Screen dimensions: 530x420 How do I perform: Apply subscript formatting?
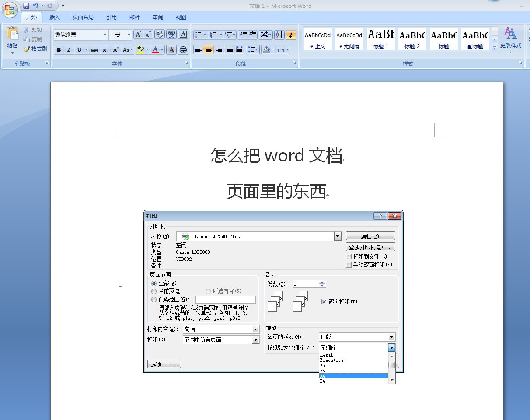pos(105,49)
